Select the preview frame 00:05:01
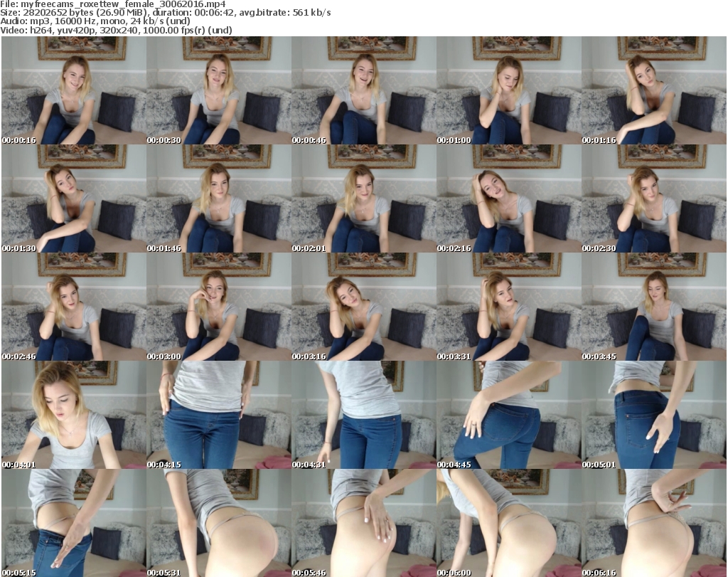This screenshot has width=728, height=577. point(653,415)
